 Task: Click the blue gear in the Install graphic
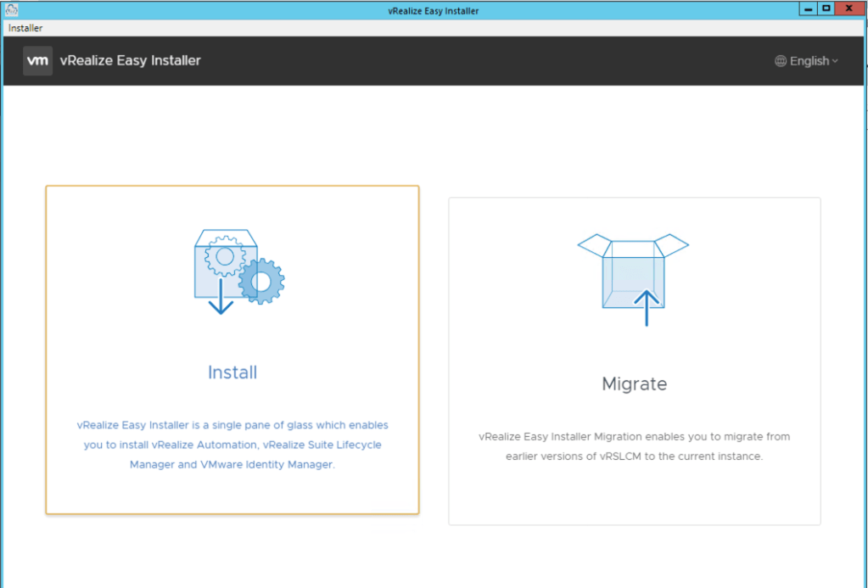261,281
